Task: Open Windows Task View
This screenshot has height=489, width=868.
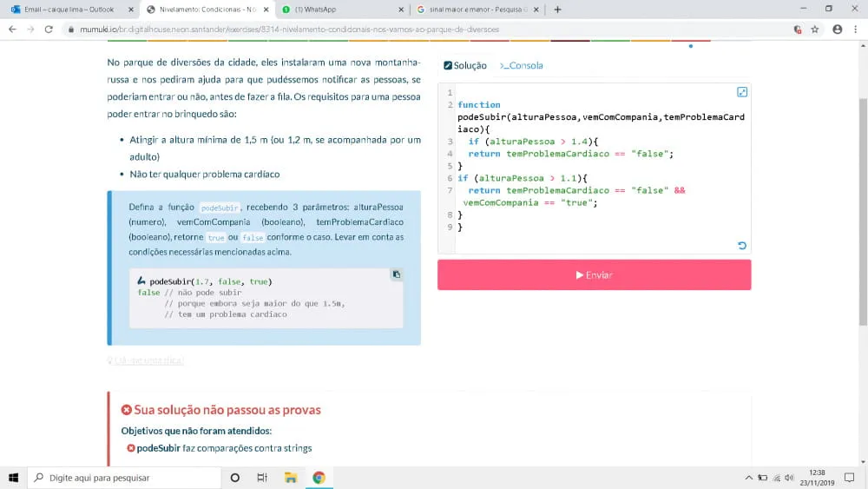Action: coord(262,478)
